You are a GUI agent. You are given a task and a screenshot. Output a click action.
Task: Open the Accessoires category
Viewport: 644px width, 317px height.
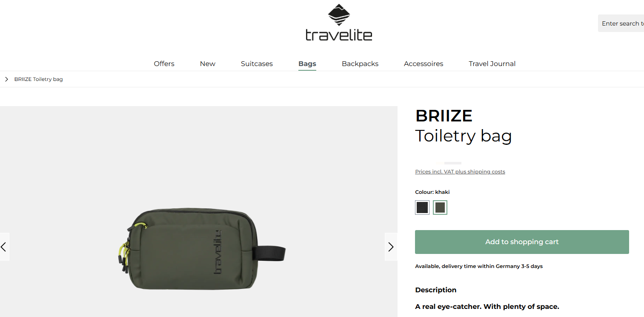(424, 63)
